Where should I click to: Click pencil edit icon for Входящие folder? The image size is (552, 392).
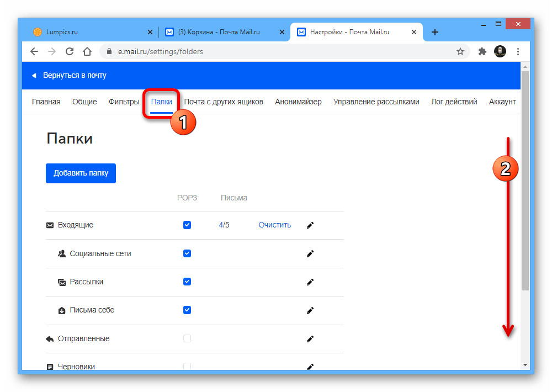tap(310, 225)
